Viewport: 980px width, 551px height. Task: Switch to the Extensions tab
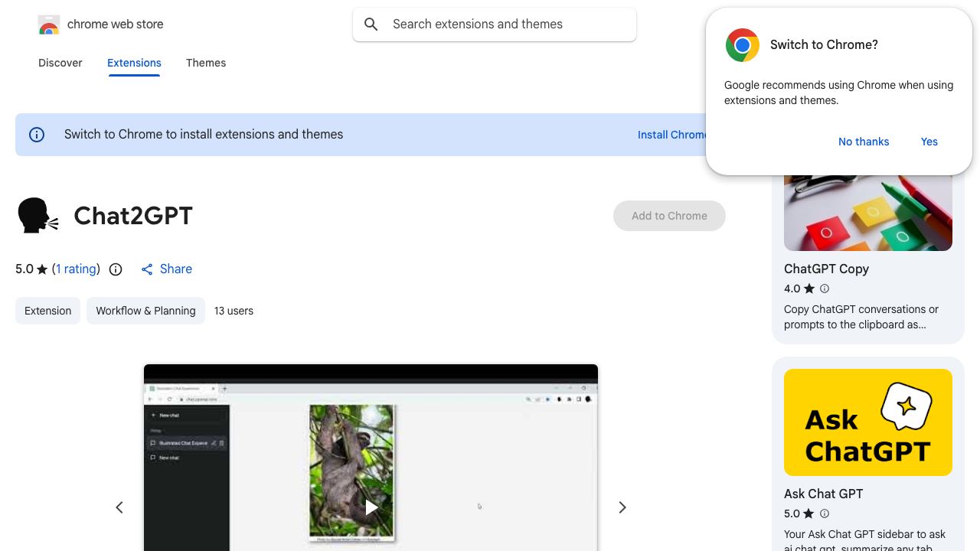pos(134,63)
